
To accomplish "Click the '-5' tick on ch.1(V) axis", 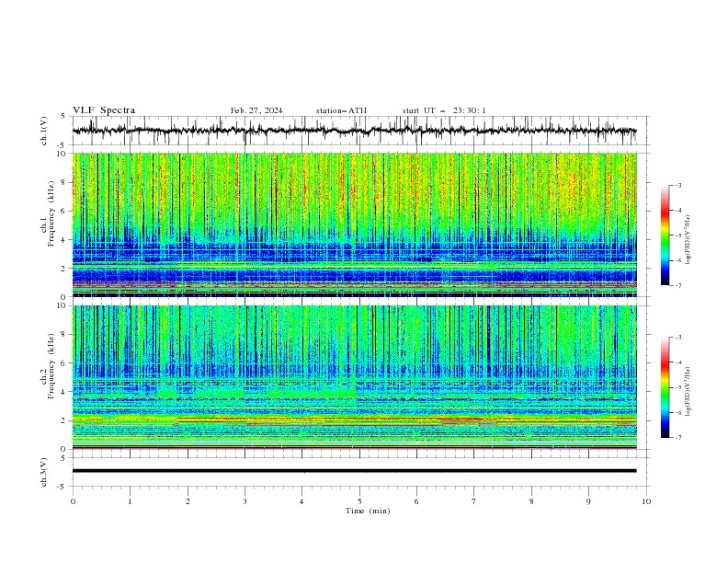I will tap(62, 145).
